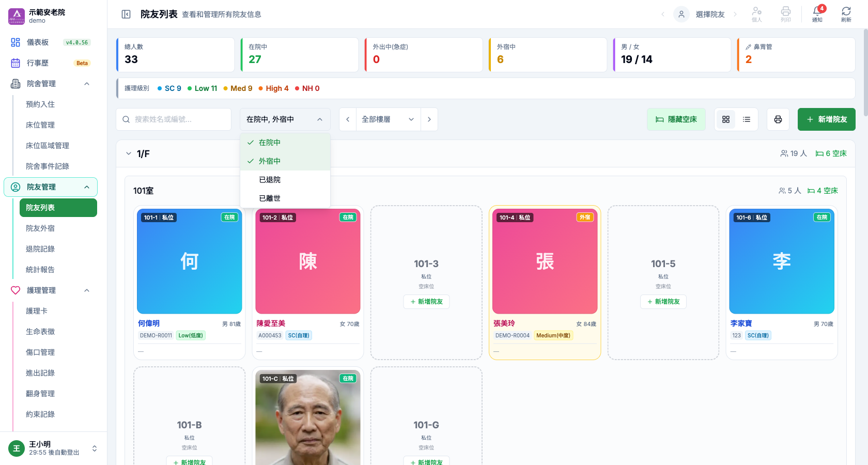Print the resident list
868x465 pixels.
pyautogui.click(x=778, y=119)
